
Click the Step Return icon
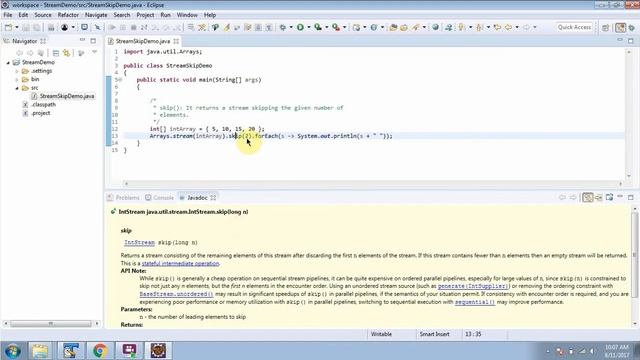(177, 27)
